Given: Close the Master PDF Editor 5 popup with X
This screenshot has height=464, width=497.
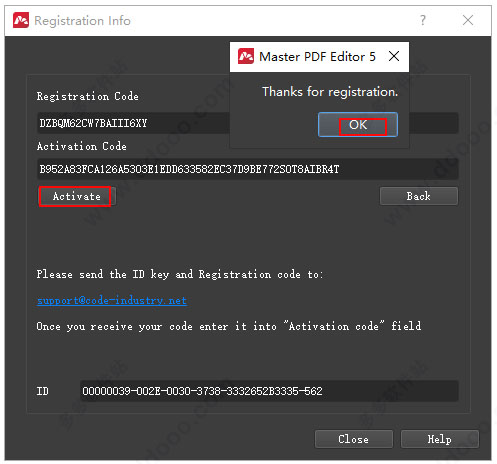Looking at the screenshot, I should coord(394,56).
